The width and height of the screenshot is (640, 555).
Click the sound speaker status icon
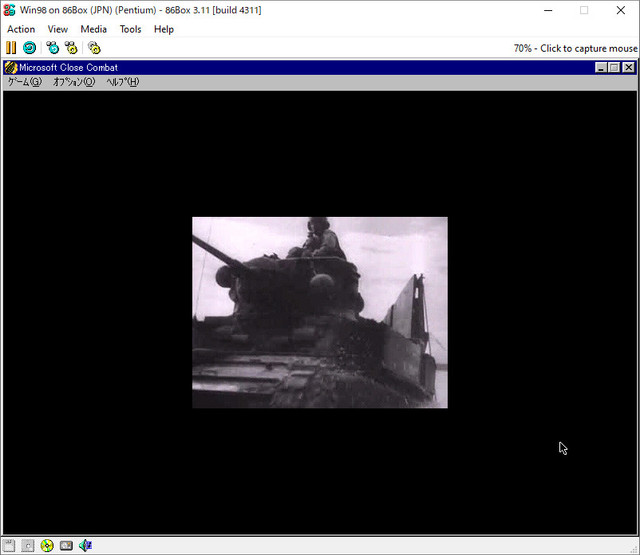(85, 546)
